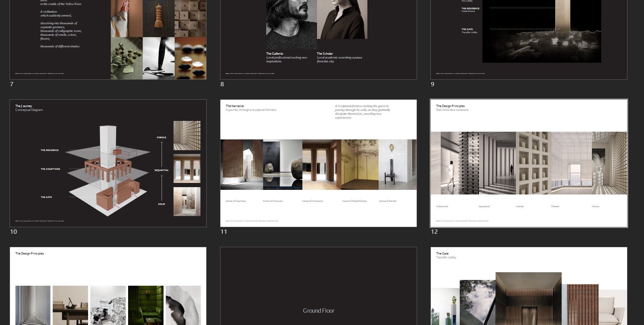Click the nested wall niches image
Screen dimensions: 644x325
(533, 163)
